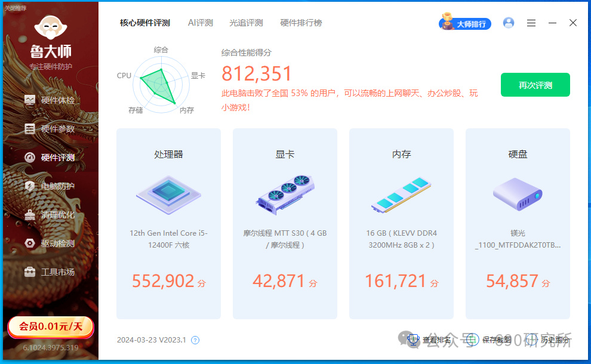Minimize the 鲁大师 window
The image size is (591, 364).
553,23
